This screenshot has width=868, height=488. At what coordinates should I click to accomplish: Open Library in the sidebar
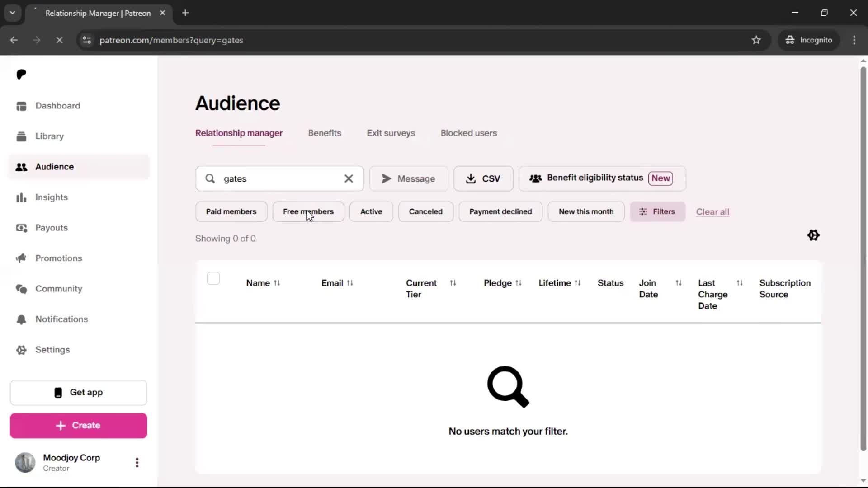pyautogui.click(x=79, y=136)
